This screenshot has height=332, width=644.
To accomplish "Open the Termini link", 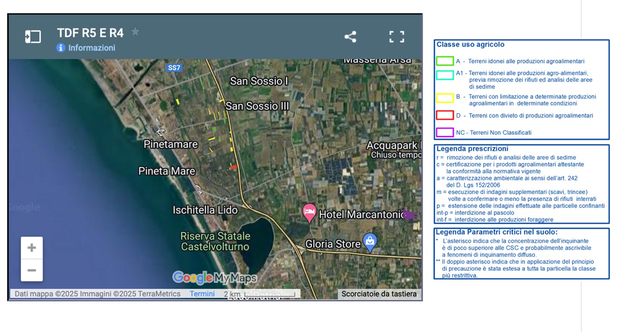I will [202, 294].
